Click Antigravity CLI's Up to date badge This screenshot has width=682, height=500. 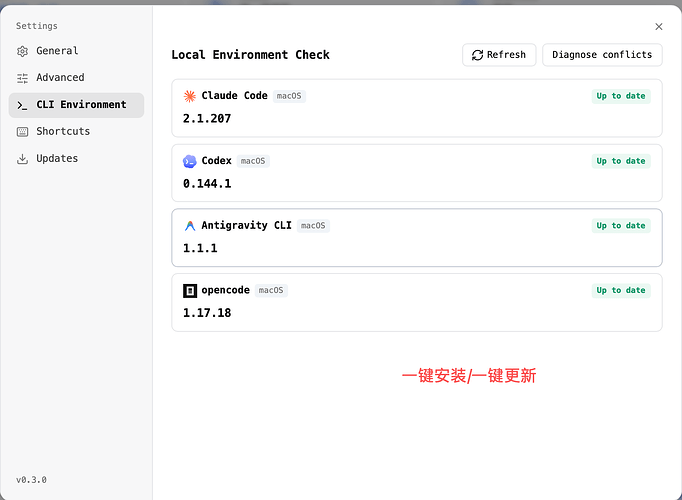tap(621, 226)
